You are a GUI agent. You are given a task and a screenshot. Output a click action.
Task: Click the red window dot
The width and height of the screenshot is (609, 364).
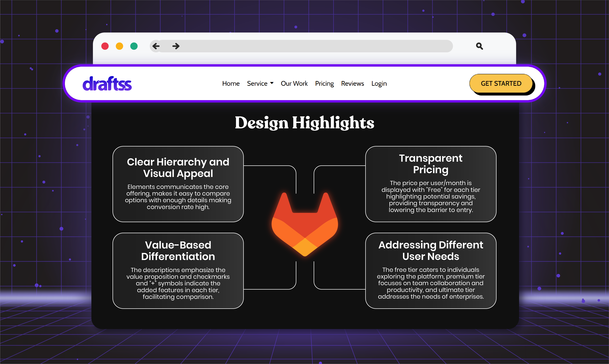pos(105,46)
